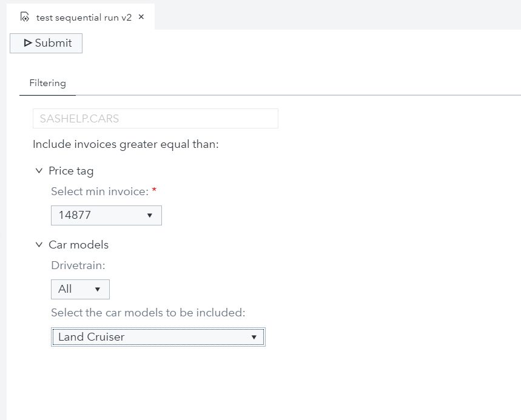Click the SASHELP.CARS input field

pos(155,119)
